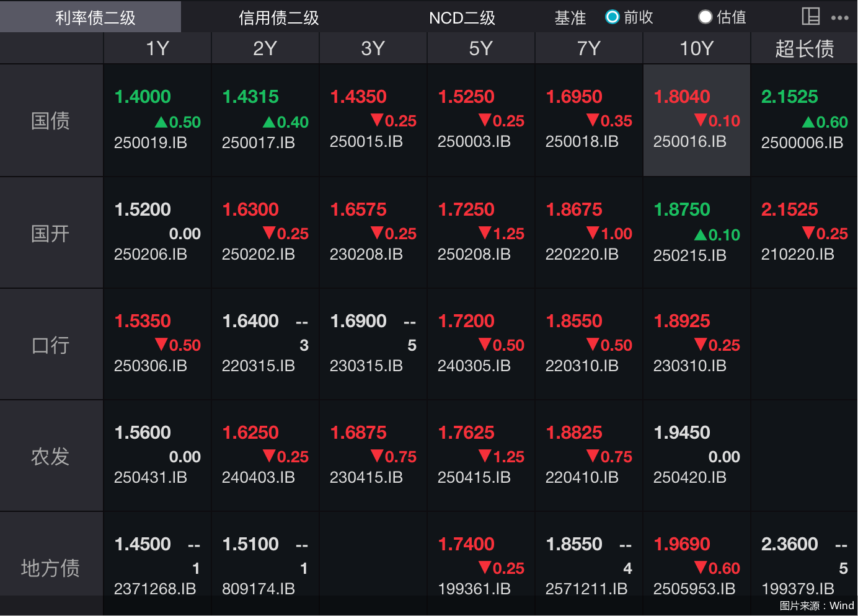Viewport: 858px width, 616px height.
Task: Select the 国债 row label
Action: pyautogui.click(x=51, y=121)
